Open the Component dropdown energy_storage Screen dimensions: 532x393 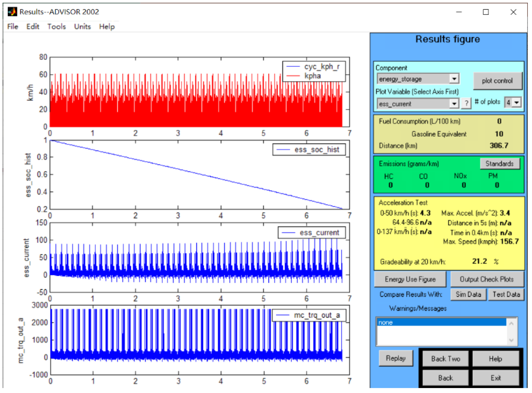[x=454, y=79]
